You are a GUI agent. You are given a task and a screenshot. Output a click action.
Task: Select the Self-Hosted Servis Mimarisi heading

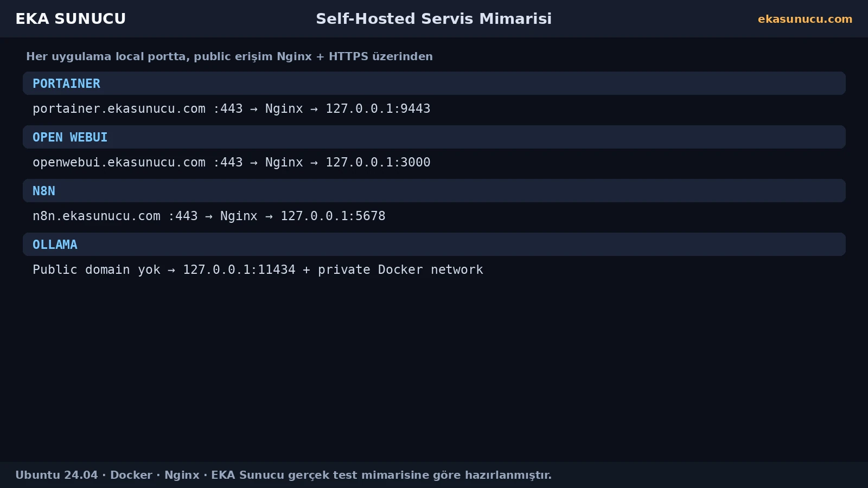coord(434,18)
